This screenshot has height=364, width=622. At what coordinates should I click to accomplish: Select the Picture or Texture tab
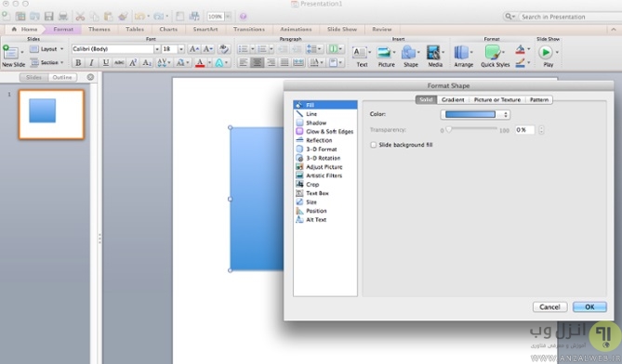497,99
